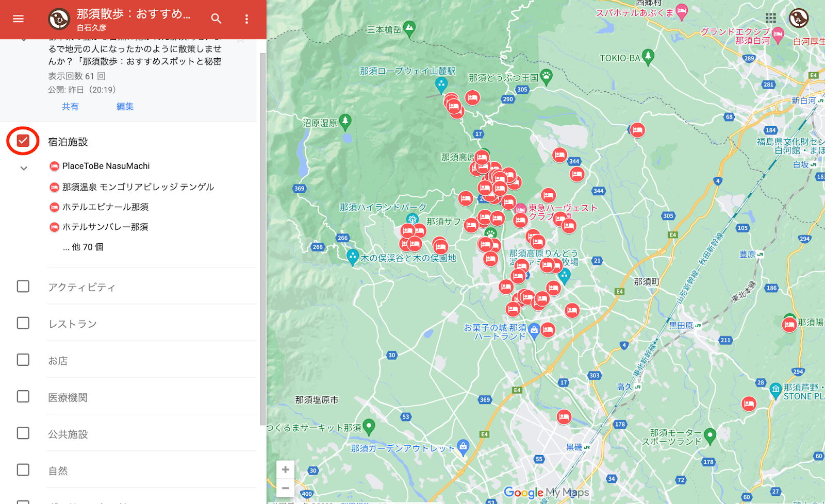Click the 表示回数 61 回 view count
The width and height of the screenshot is (825, 504).
pos(77,76)
